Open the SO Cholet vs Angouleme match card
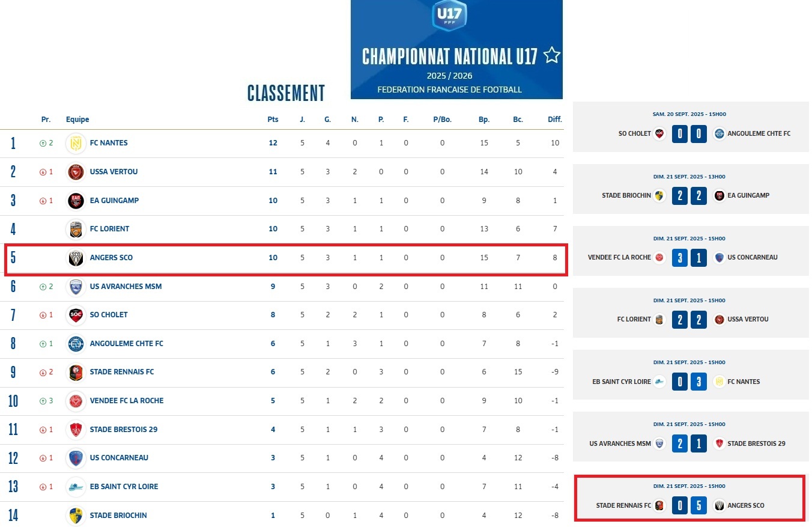This screenshot has width=812, height=527. coord(690,127)
